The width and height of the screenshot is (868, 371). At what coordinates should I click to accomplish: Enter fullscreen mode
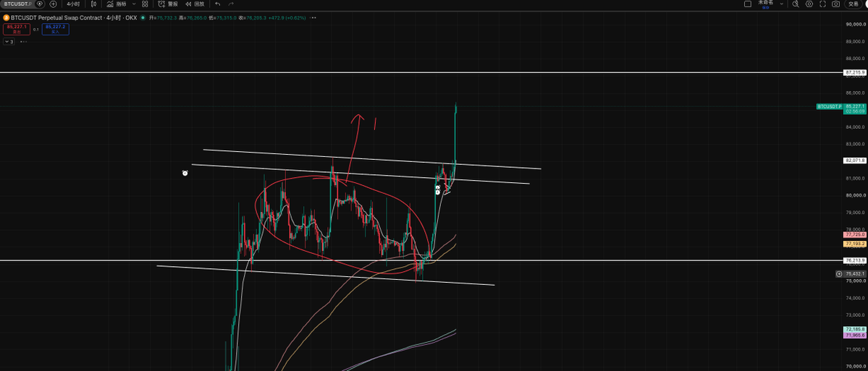822,4
